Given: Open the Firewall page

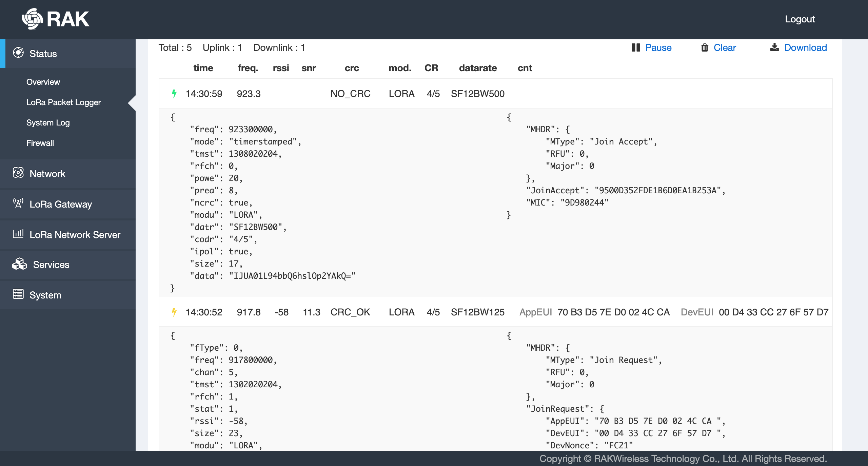Looking at the screenshot, I should [40, 143].
